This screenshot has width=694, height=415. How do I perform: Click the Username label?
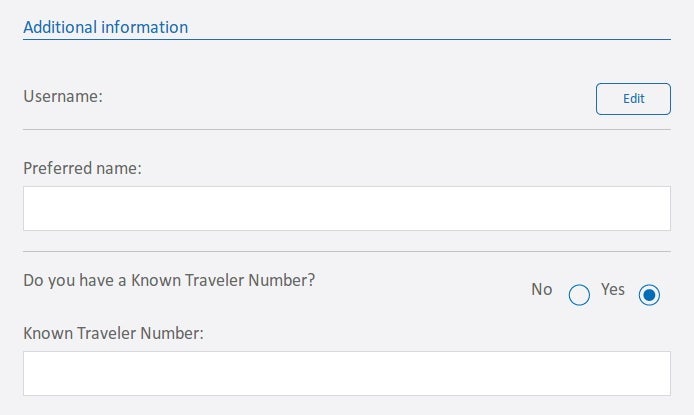pos(64,97)
